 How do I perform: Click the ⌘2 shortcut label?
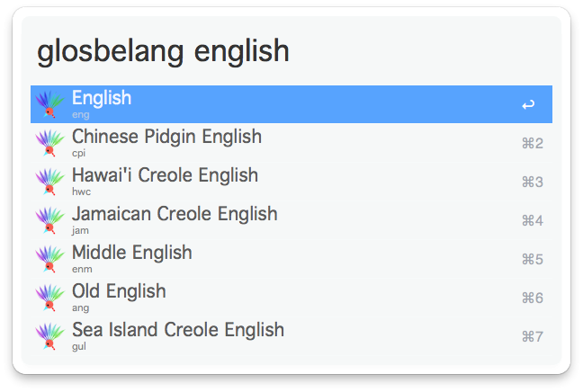pyautogui.click(x=532, y=144)
